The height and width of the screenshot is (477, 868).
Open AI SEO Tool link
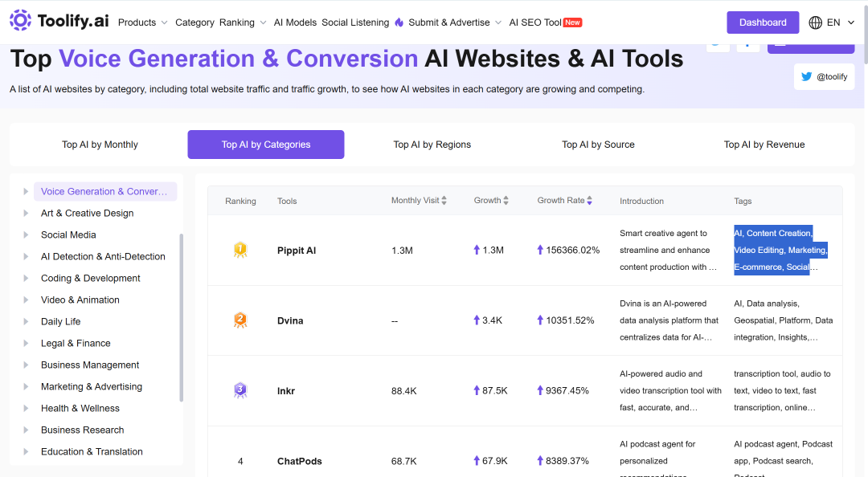[x=534, y=22]
